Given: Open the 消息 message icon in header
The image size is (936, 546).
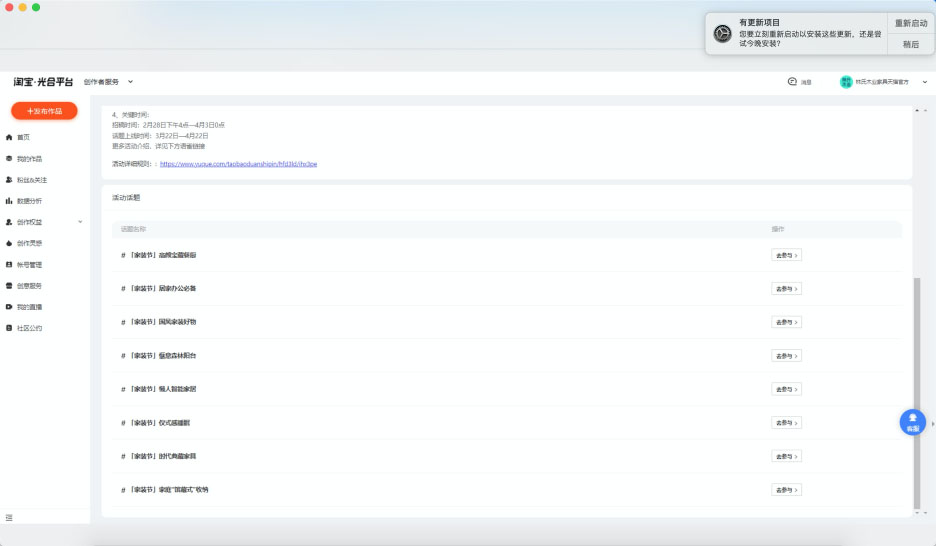Looking at the screenshot, I should click(792, 82).
